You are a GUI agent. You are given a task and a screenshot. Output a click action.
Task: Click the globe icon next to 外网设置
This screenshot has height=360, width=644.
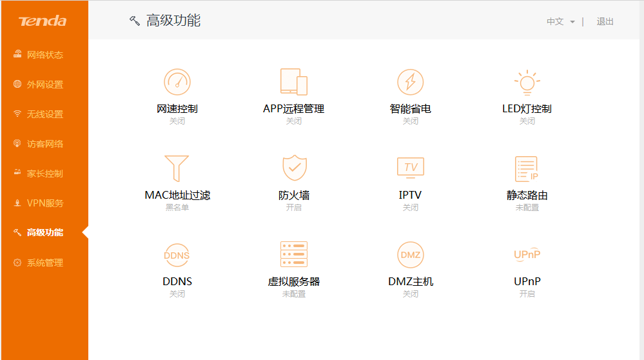[x=17, y=85]
